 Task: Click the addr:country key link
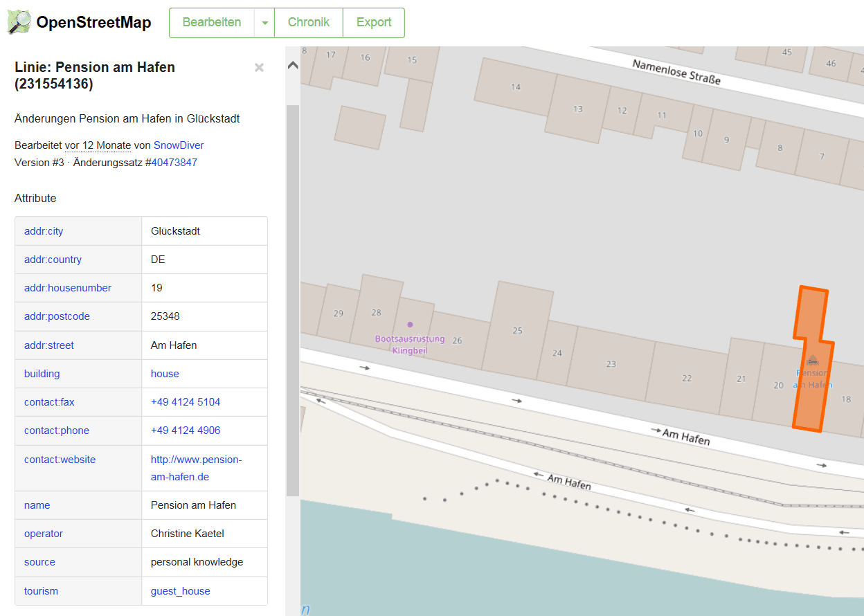click(x=53, y=260)
